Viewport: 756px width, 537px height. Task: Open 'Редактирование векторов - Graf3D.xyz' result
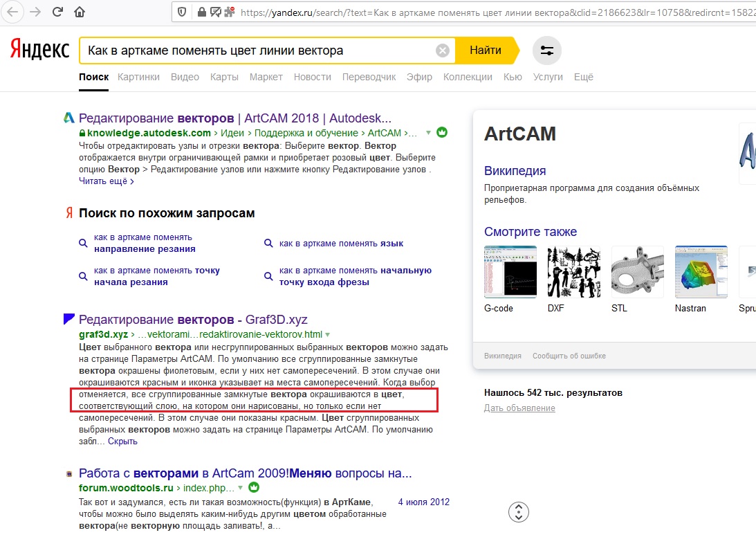pos(193,320)
